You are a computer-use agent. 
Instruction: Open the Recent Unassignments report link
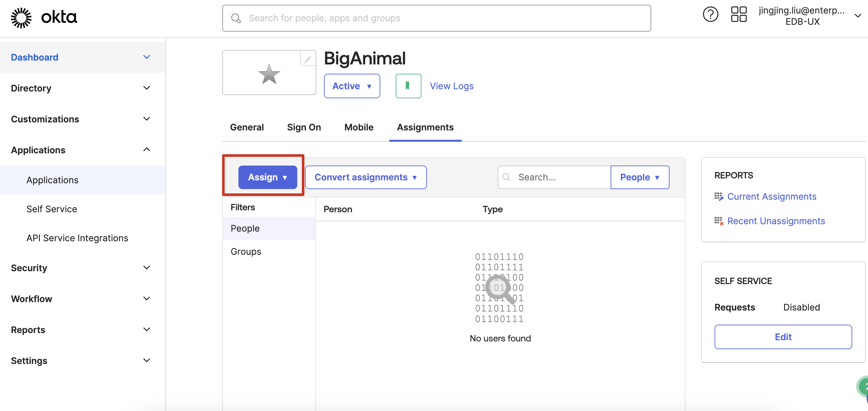(776, 221)
